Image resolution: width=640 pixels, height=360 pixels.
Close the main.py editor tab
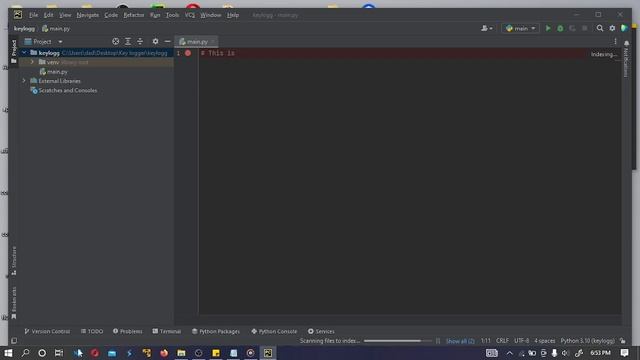(213, 42)
